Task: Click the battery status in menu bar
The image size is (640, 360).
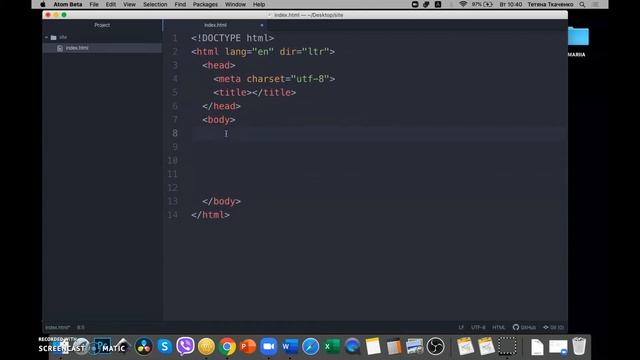Action: [482, 4]
